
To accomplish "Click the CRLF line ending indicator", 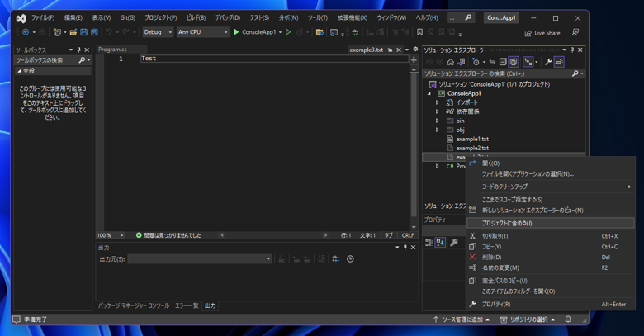I will point(407,235).
